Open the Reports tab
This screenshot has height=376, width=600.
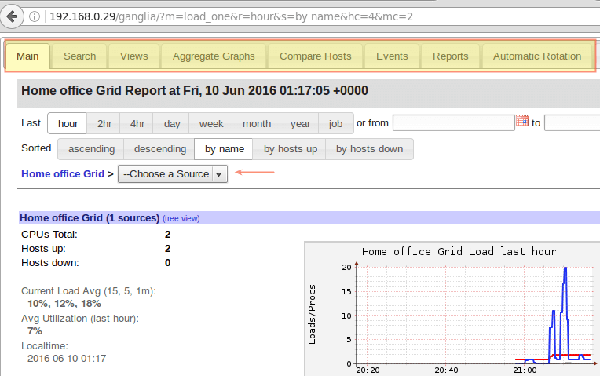450,56
